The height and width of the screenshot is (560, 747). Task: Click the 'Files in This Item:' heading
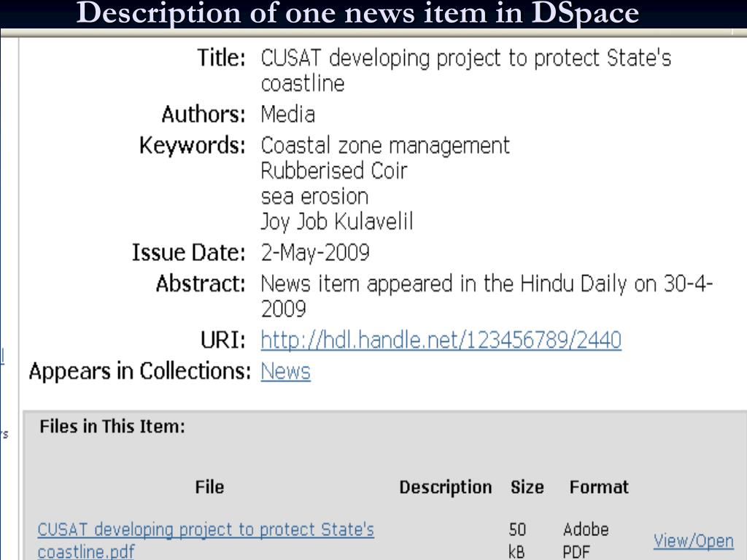pyautogui.click(x=112, y=426)
